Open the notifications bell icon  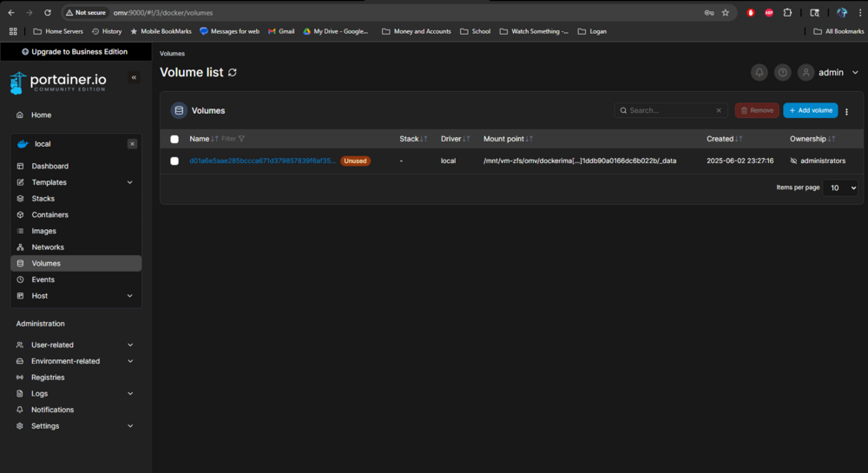point(759,73)
